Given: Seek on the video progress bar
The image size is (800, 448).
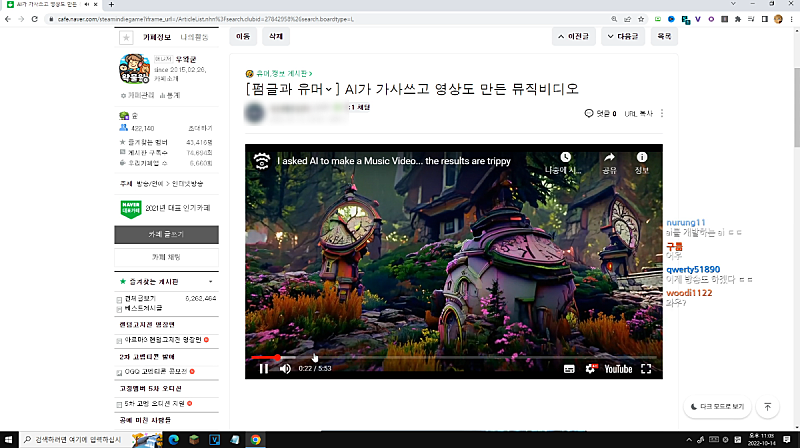Looking at the screenshot, I should coord(450,357).
